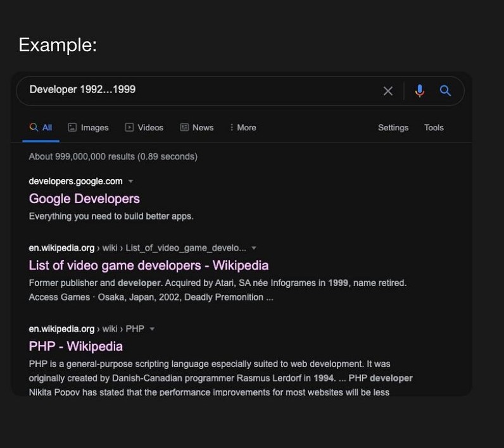Click the Images tab picture icon
Viewport: 504px width, 448px height.
tap(72, 127)
